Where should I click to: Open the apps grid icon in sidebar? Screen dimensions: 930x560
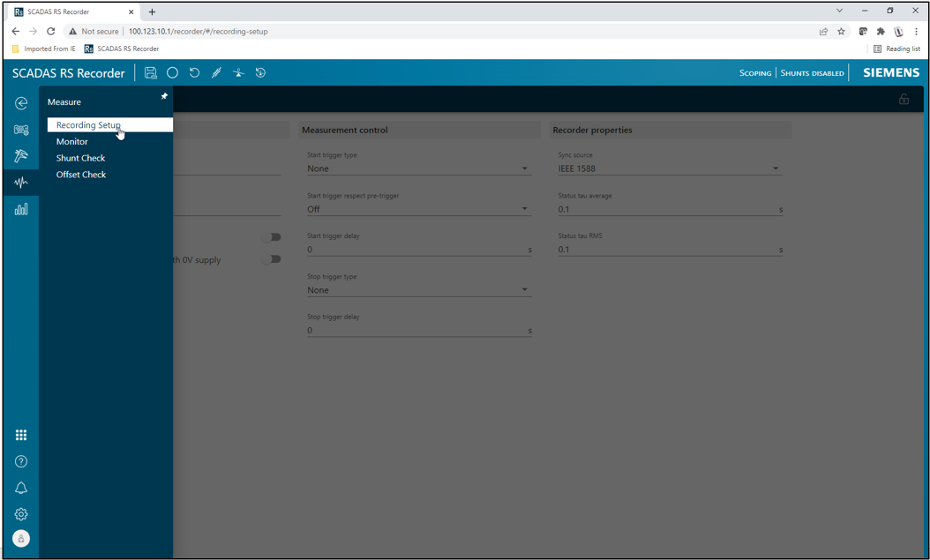21,435
